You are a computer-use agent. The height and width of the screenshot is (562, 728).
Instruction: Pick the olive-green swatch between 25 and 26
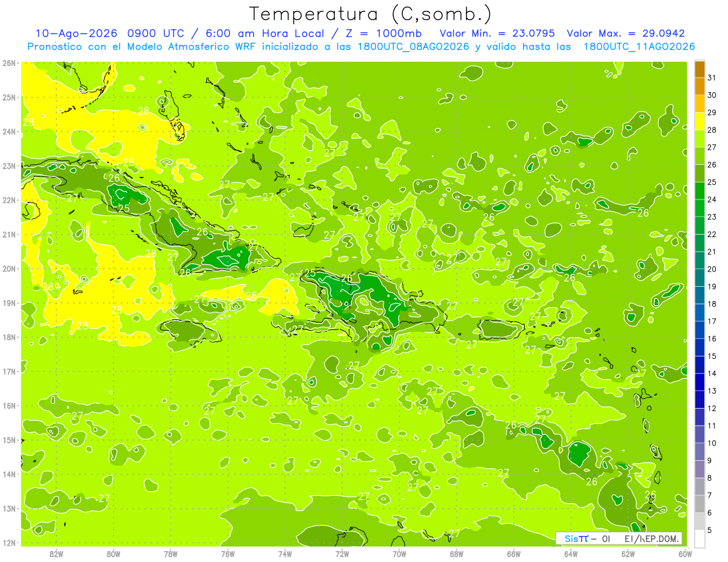(699, 173)
